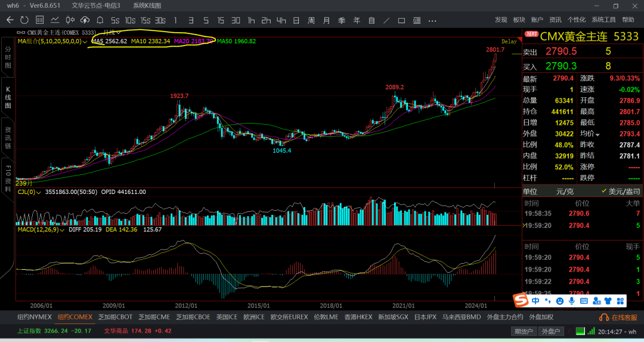Click the microphone icon in input method bar
The image size is (644, 342).
[572, 301]
